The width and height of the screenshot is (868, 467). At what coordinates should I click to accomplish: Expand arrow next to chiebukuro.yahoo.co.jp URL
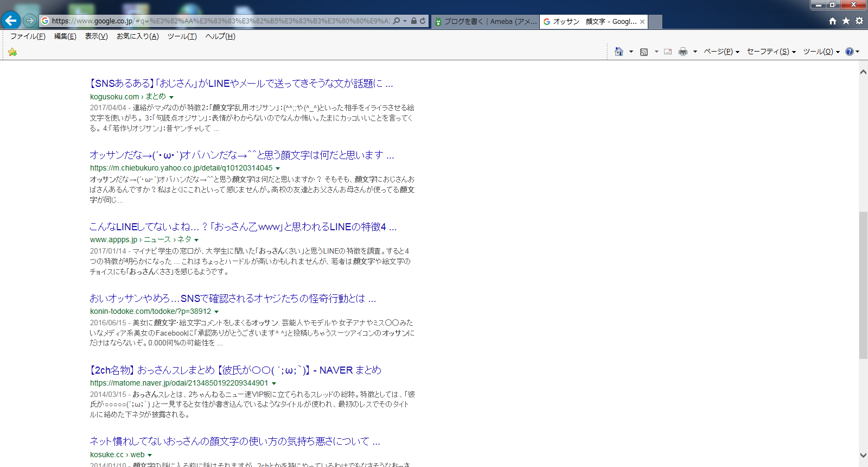click(278, 169)
